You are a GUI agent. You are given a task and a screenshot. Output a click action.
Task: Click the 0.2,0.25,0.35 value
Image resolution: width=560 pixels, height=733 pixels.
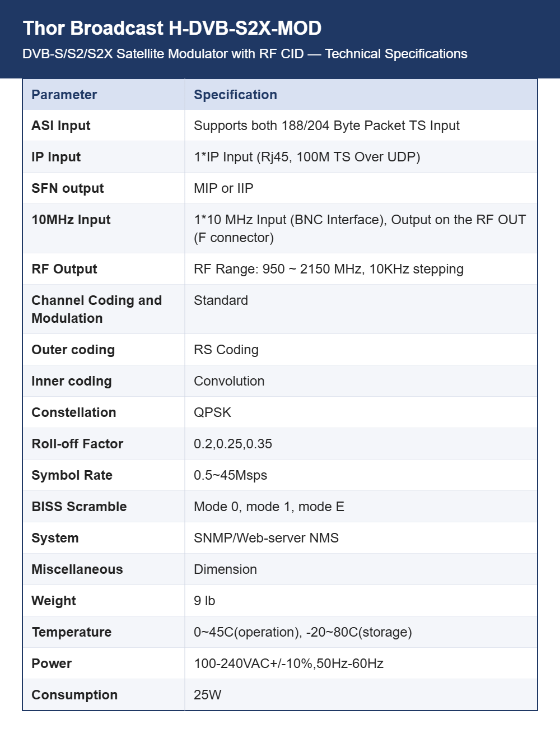pyautogui.click(x=233, y=444)
